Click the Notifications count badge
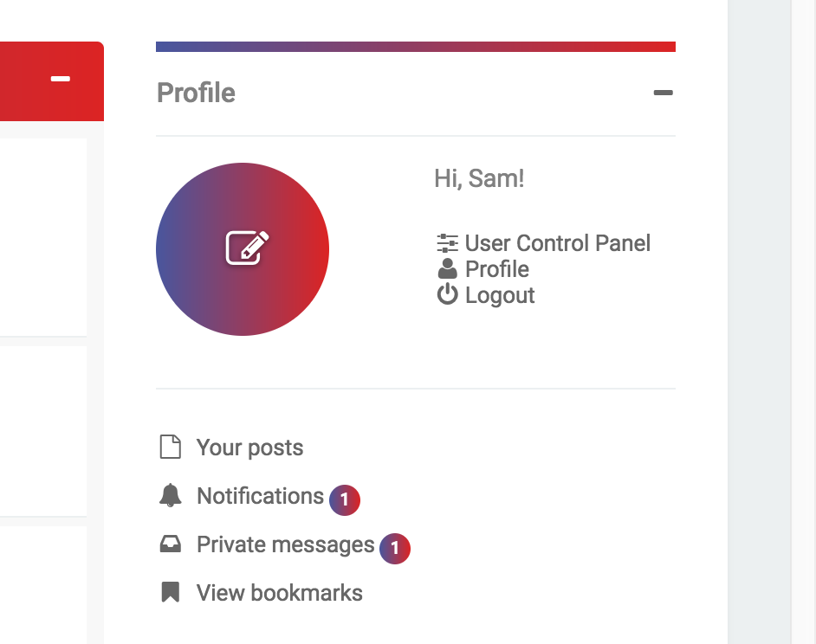 tap(345, 500)
